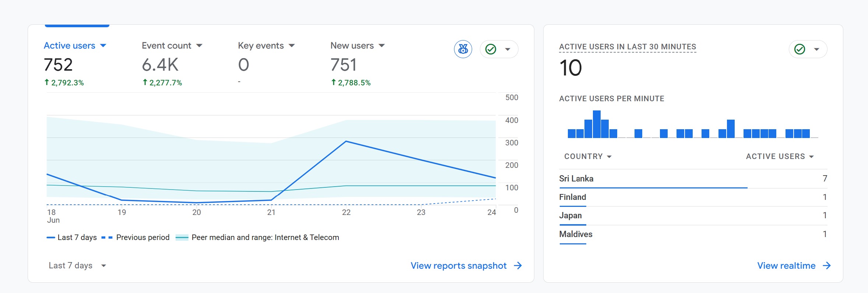Click the Peer median legend swatch
The height and width of the screenshot is (293, 868).
tap(182, 237)
